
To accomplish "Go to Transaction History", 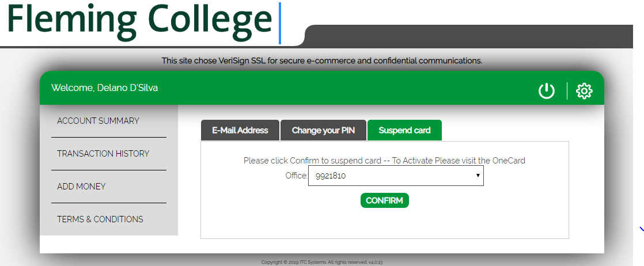I will click(103, 154).
